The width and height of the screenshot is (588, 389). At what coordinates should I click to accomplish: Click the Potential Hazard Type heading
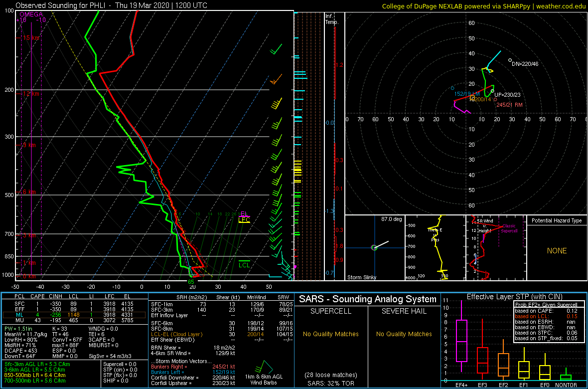point(557,221)
